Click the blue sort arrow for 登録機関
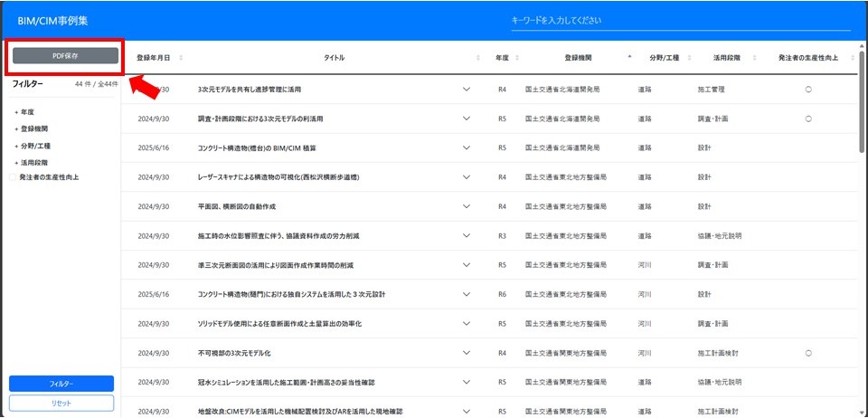This screenshot has height=418, width=868. pyautogui.click(x=629, y=57)
